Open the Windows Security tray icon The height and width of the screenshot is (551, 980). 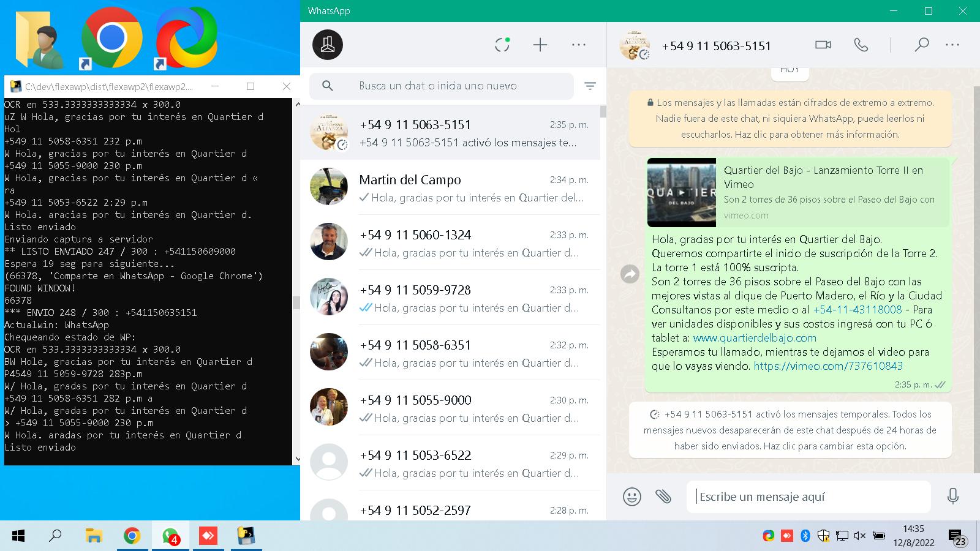point(824,536)
